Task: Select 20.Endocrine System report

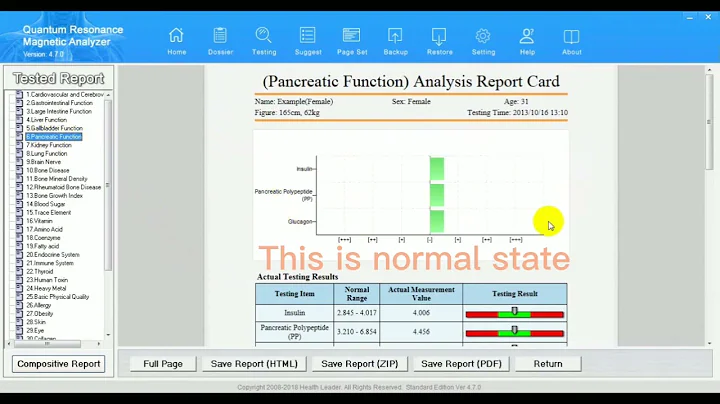Action: [53, 254]
